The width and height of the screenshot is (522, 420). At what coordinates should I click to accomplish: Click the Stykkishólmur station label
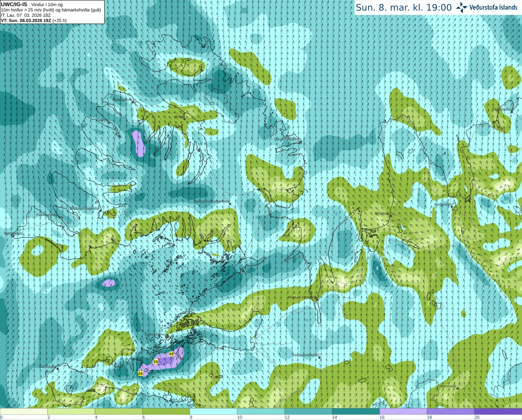point(156,334)
